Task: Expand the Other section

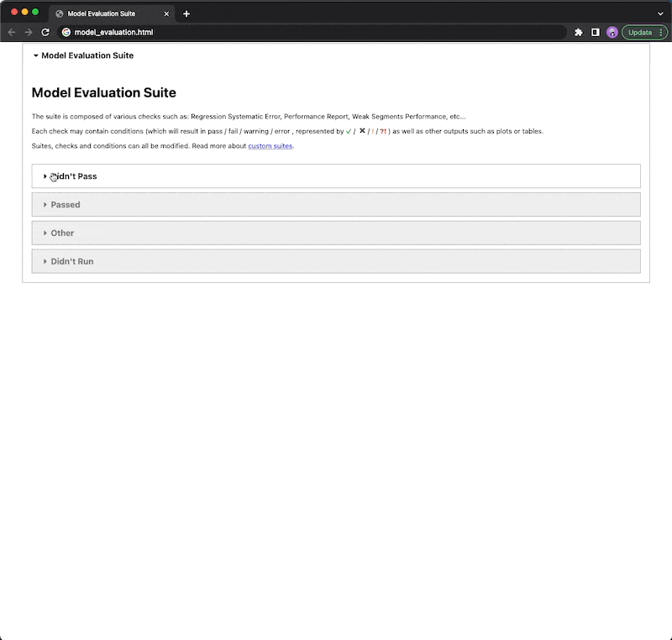Action: [x=336, y=233]
